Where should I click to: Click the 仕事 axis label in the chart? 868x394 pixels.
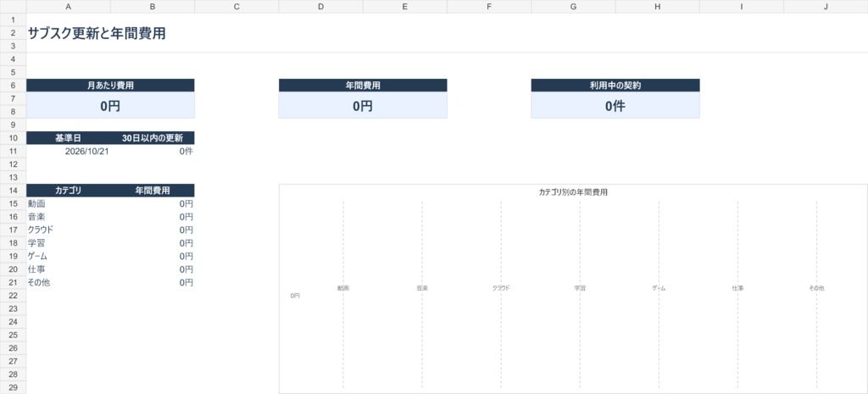point(738,288)
